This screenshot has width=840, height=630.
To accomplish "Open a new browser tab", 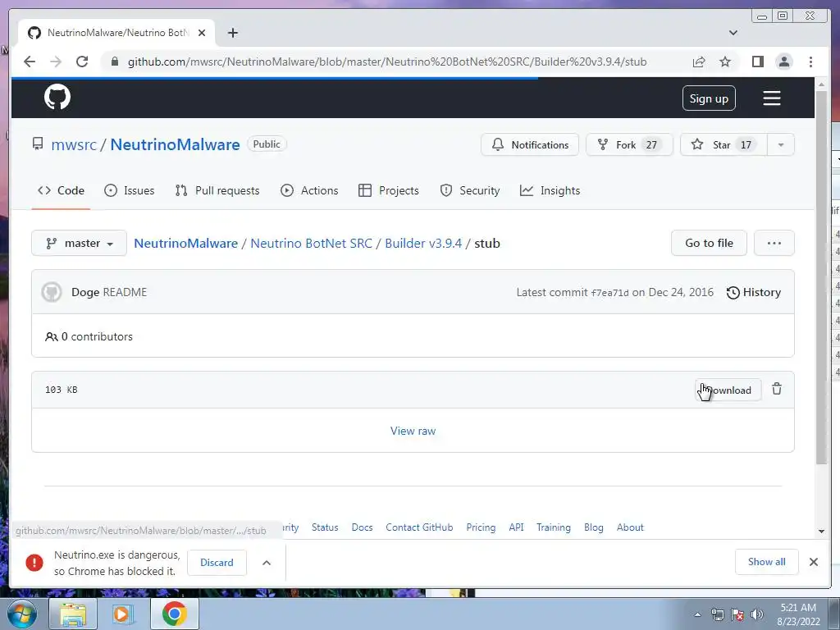I will [x=232, y=33].
